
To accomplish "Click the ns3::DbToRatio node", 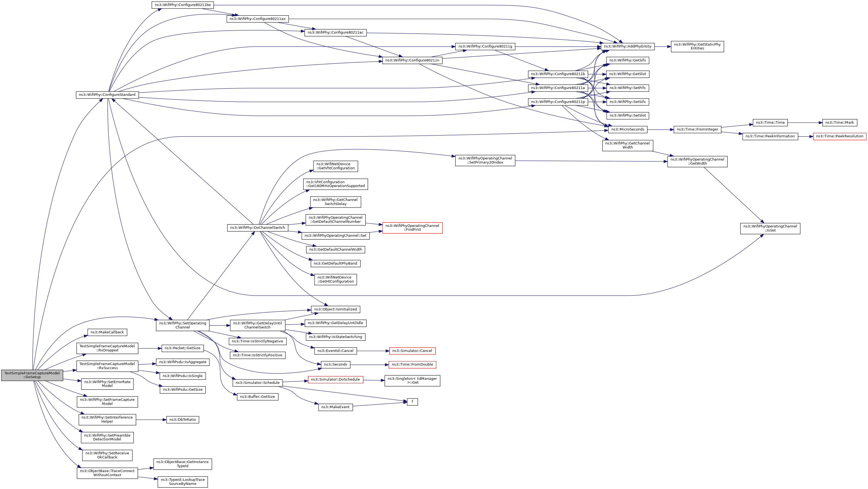I will point(182,420).
